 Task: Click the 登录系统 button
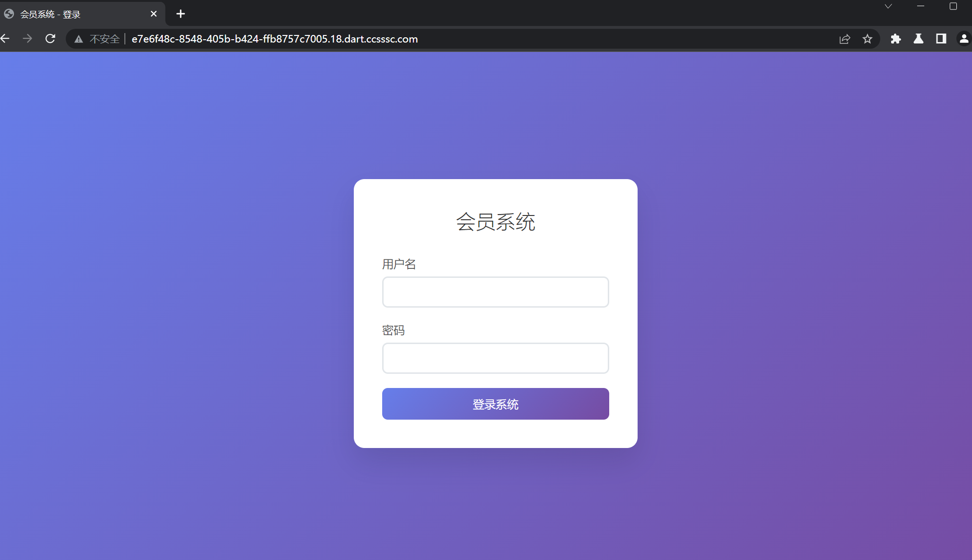click(495, 404)
